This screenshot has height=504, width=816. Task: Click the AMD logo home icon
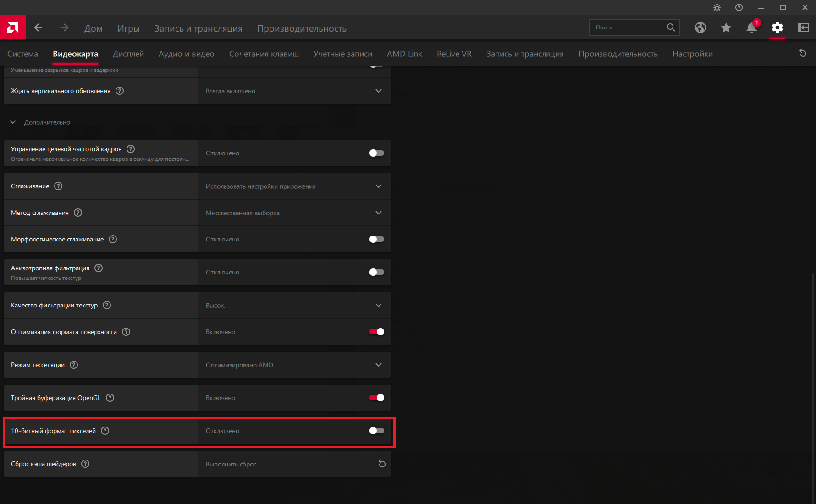(13, 27)
